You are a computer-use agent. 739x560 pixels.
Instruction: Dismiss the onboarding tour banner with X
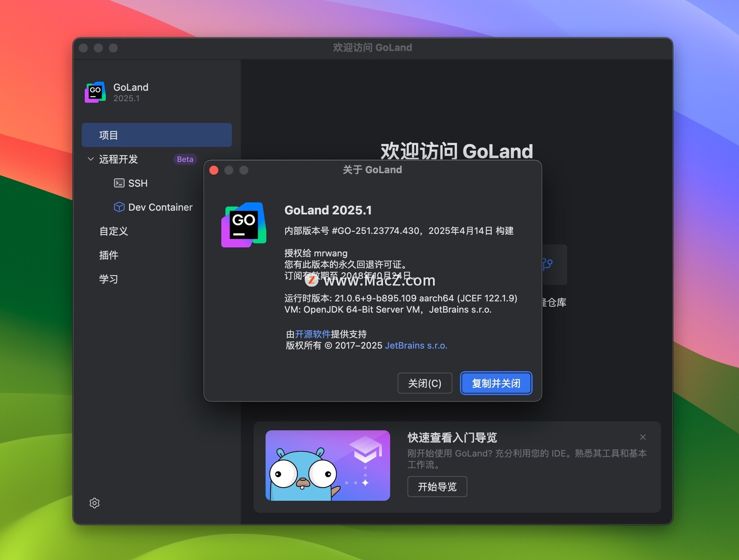click(643, 437)
